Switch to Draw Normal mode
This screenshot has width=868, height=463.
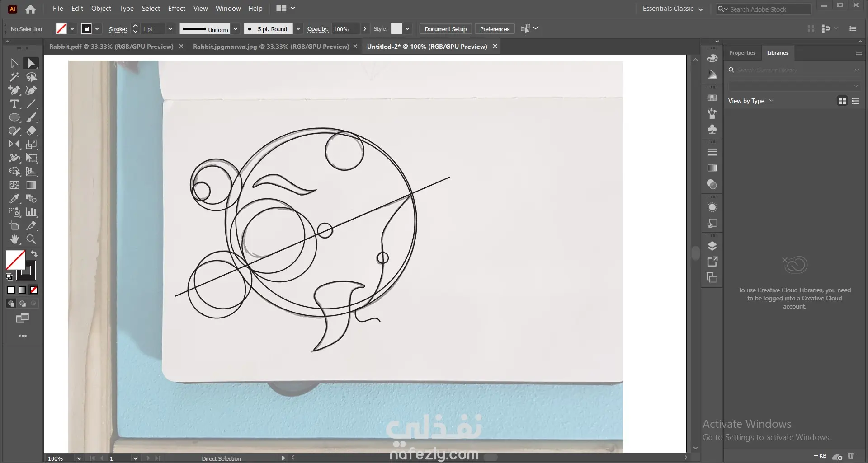pos(11,304)
